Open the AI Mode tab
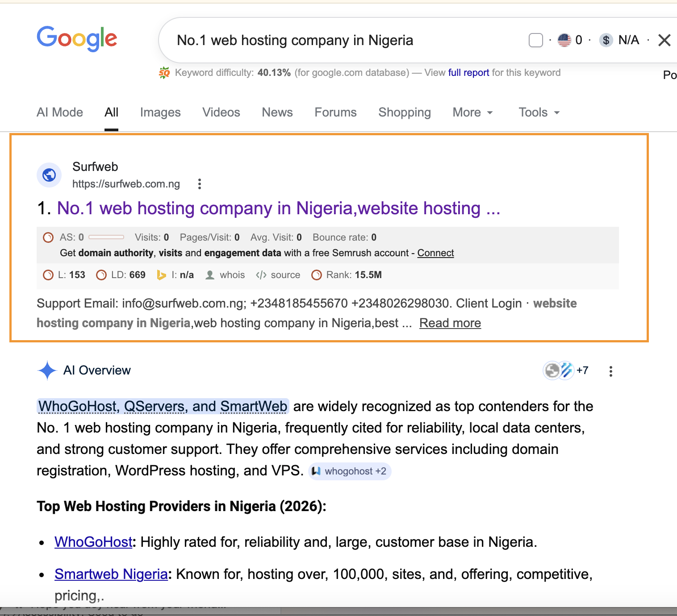 pos(60,112)
